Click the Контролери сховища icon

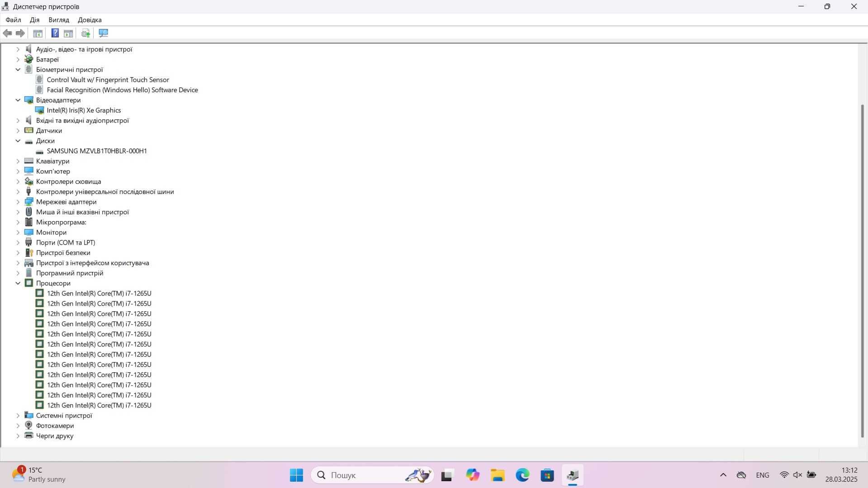(29, 181)
